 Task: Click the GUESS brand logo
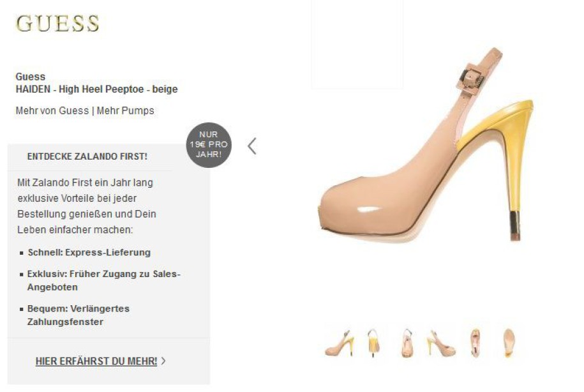pos(57,24)
